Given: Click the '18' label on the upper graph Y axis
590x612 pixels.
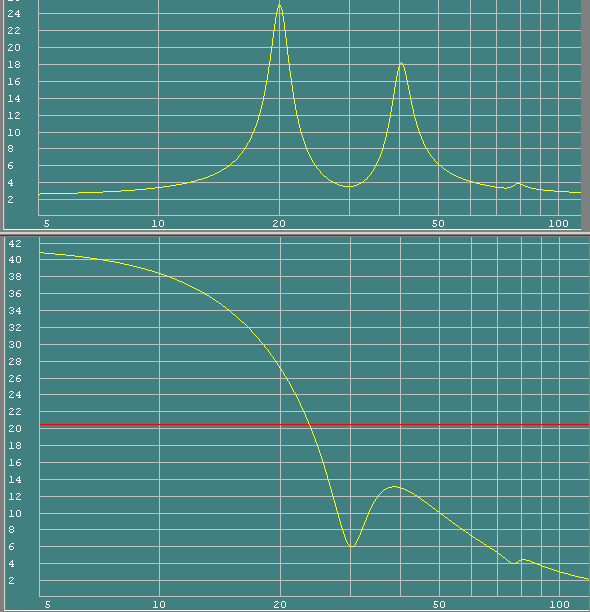Looking at the screenshot, I should point(14,65).
